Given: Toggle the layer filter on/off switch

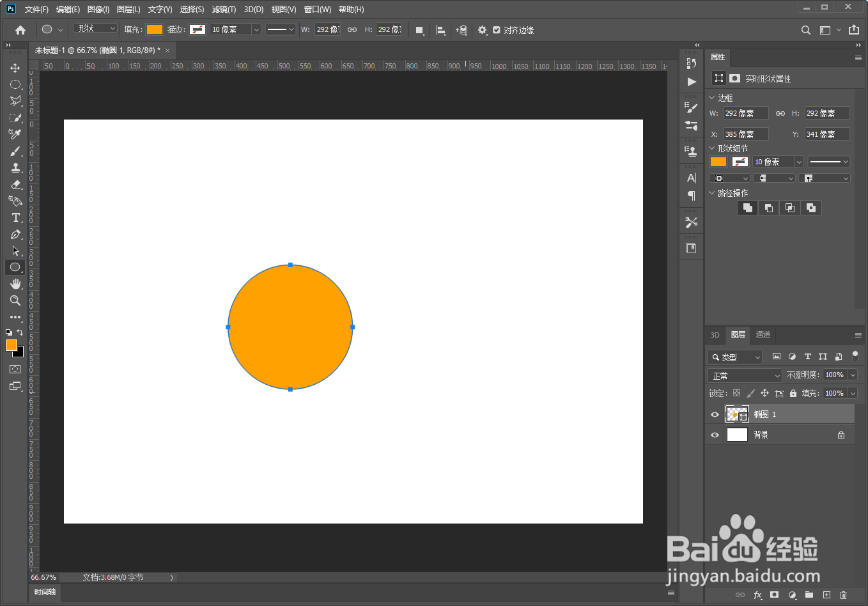Looking at the screenshot, I should click(x=855, y=356).
